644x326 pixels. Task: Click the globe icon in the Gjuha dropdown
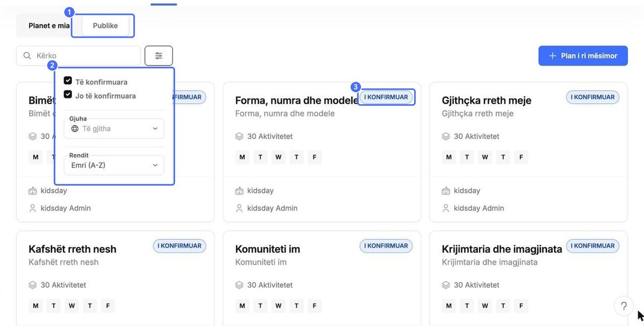tap(75, 129)
